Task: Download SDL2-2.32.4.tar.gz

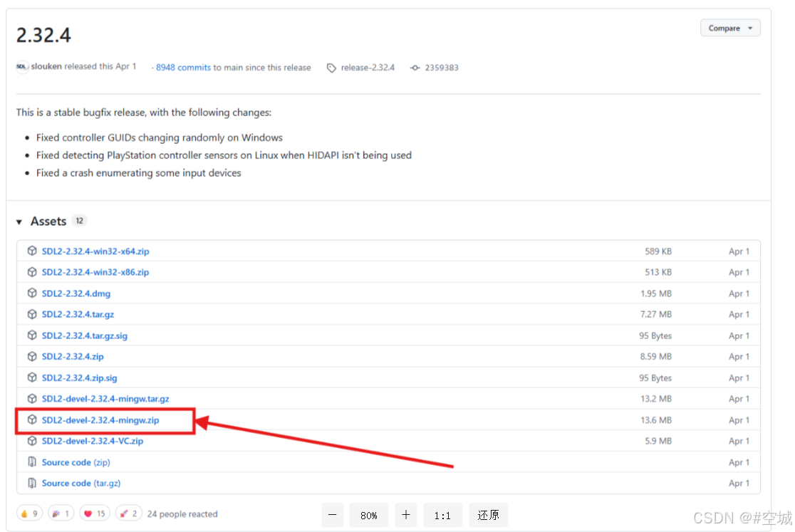Action: (x=78, y=315)
